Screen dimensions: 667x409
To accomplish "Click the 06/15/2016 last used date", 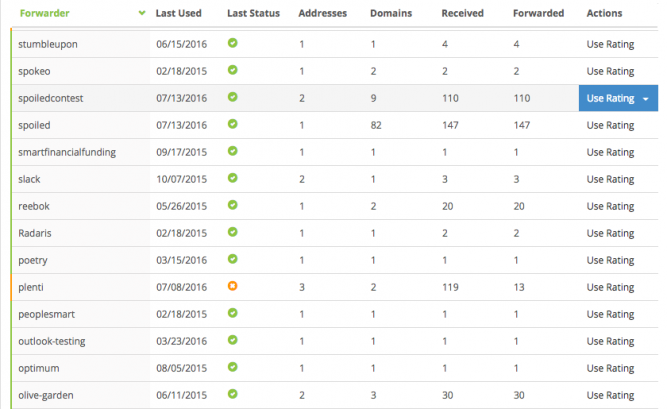I will coord(181,44).
